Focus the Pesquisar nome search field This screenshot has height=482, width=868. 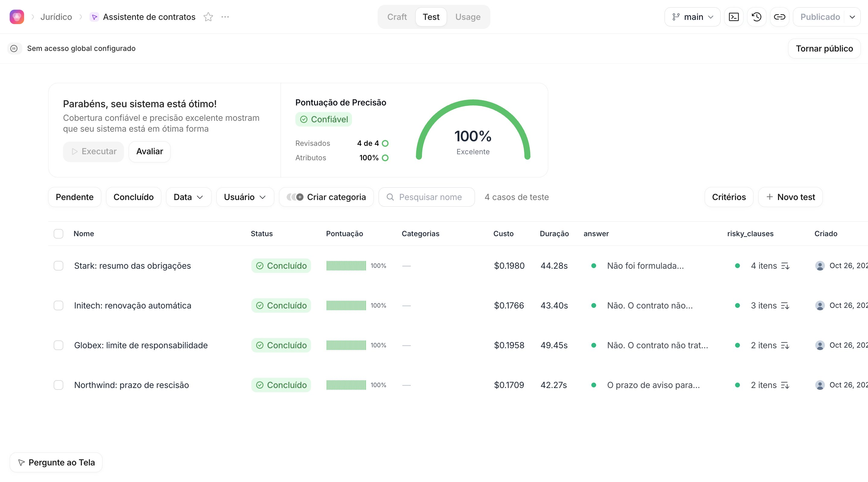pyautogui.click(x=426, y=197)
